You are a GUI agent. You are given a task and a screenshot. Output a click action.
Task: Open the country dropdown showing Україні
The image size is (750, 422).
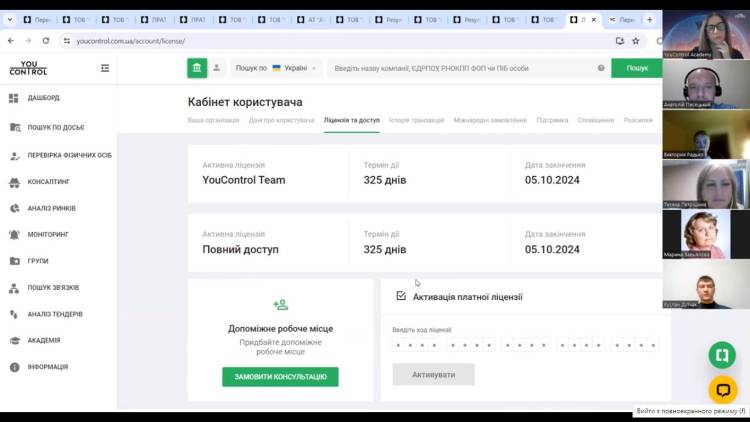tap(277, 68)
